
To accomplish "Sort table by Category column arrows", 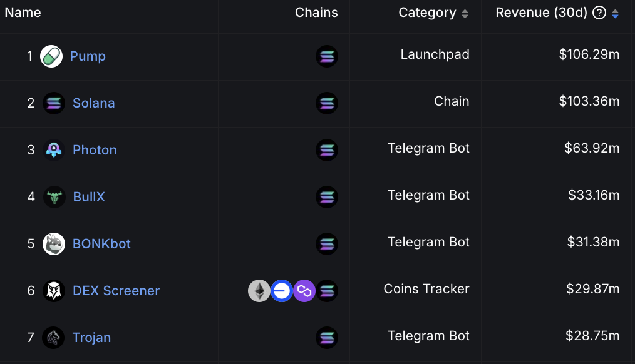I will coord(465,14).
